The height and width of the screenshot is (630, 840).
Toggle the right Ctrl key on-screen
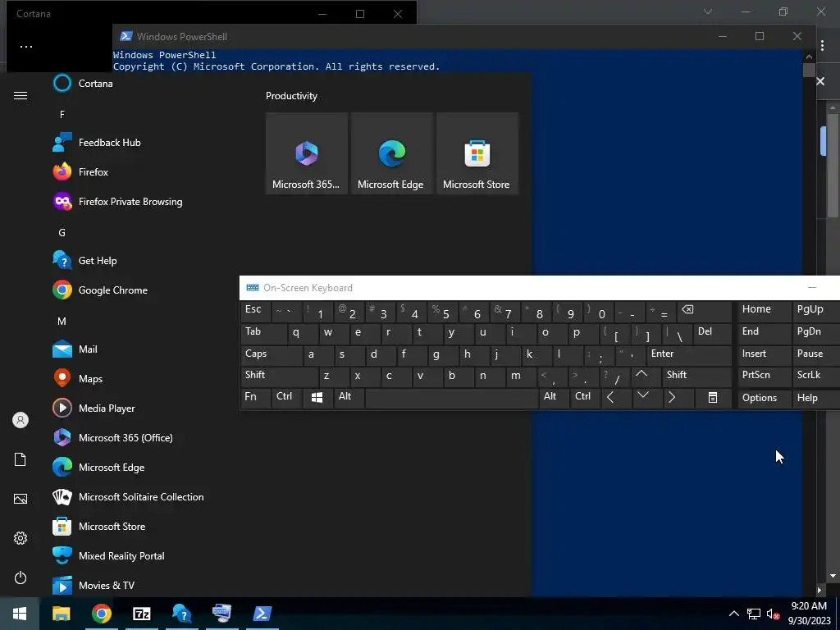585,399
